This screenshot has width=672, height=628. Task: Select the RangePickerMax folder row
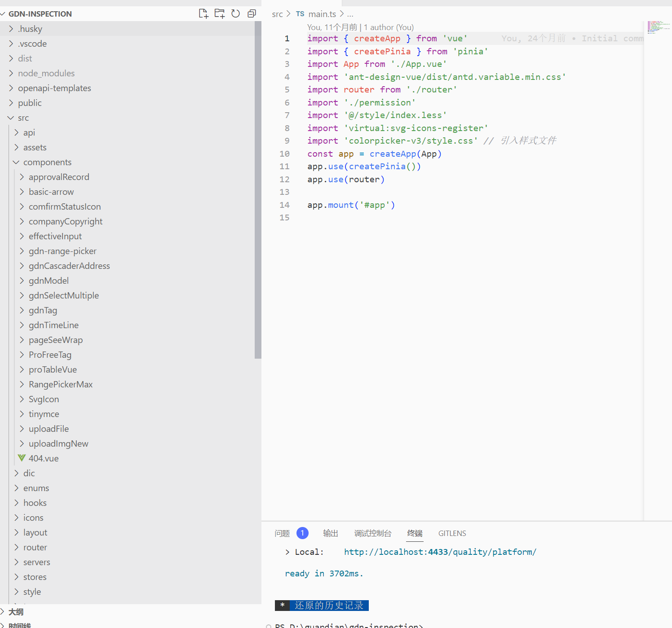click(x=127, y=384)
